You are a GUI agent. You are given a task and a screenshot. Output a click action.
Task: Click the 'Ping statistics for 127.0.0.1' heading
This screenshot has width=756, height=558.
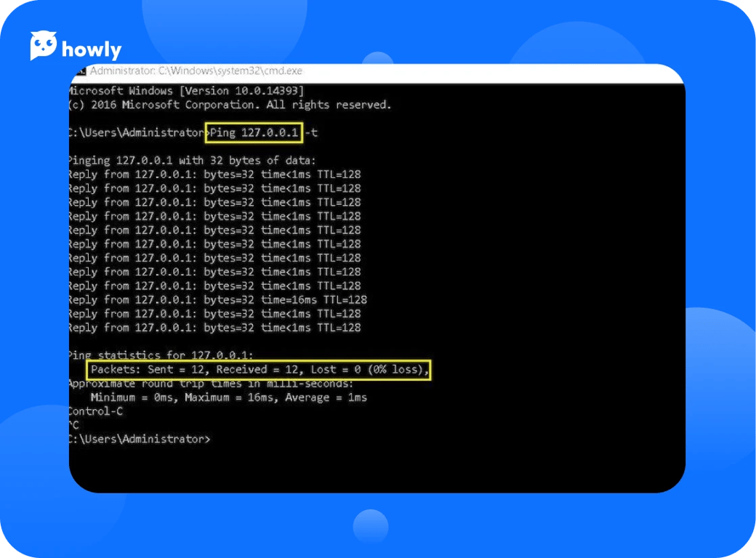161,355
